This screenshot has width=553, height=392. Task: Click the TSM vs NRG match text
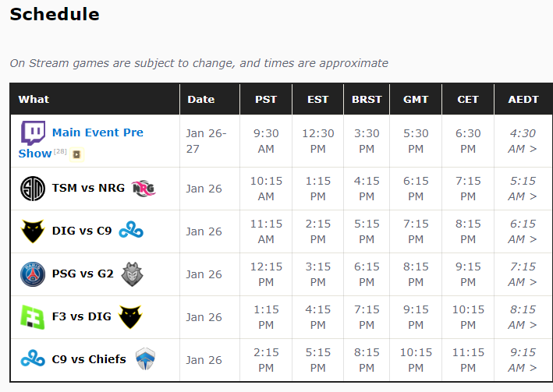[88, 188]
